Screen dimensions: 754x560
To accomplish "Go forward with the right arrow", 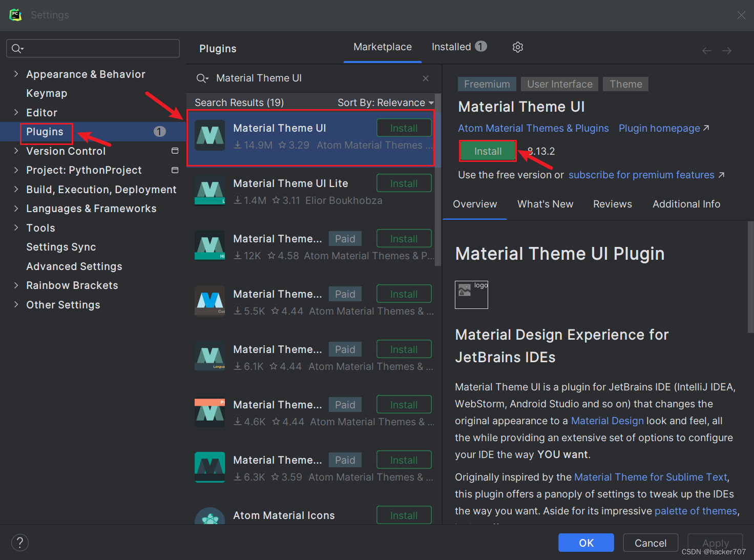I will pyautogui.click(x=727, y=50).
